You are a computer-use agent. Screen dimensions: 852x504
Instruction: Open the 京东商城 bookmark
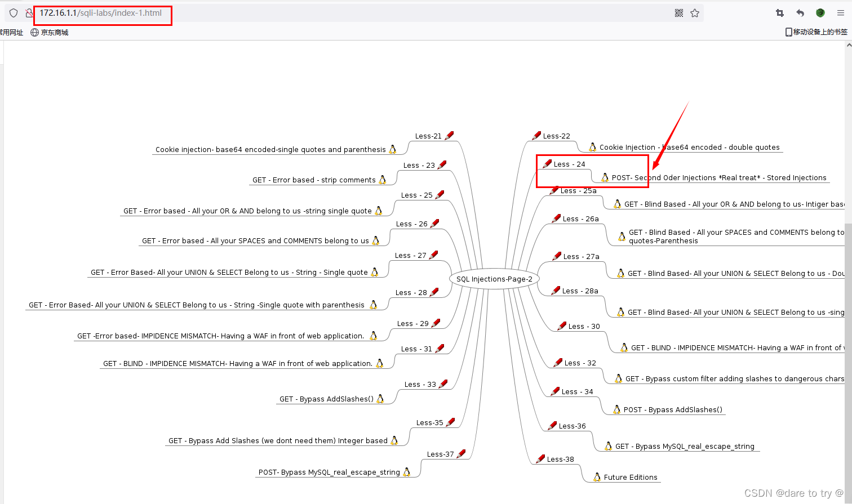pos(50,32)
